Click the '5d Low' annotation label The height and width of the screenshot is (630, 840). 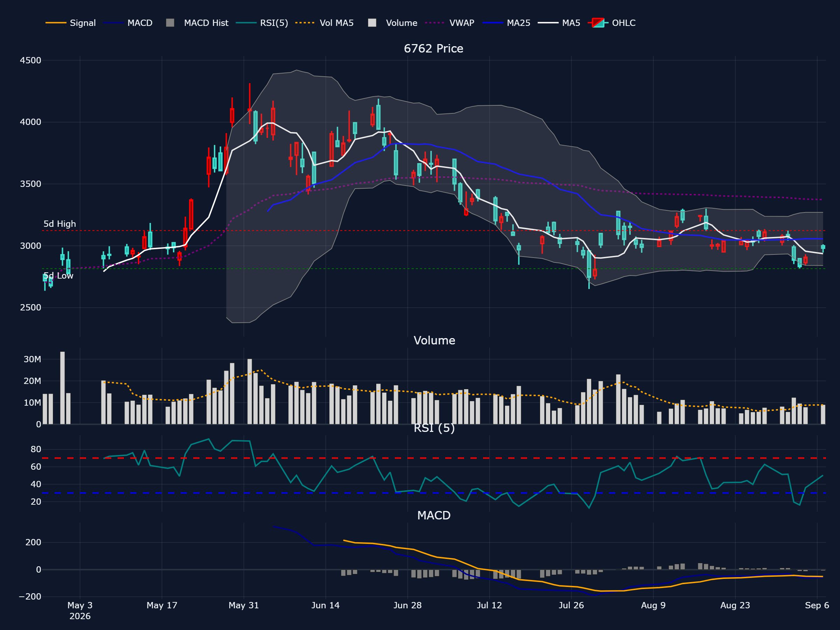pos(58,276)
